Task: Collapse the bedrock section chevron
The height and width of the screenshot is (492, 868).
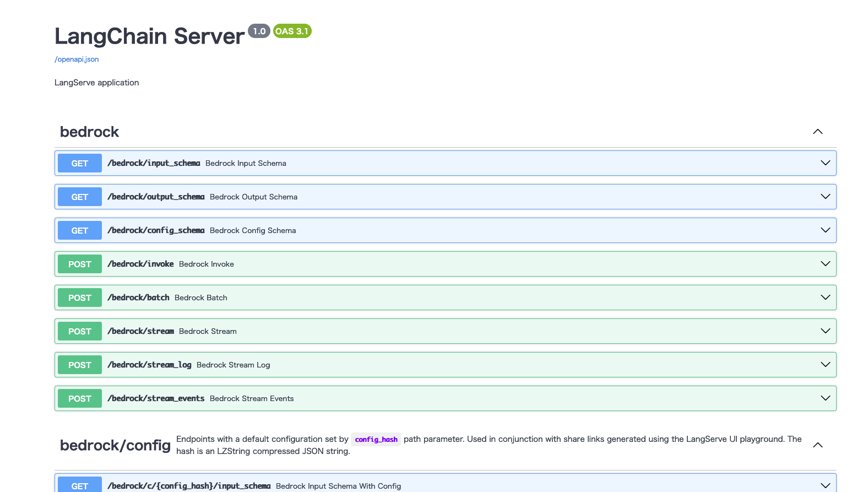Action: (x=818, y=132)
